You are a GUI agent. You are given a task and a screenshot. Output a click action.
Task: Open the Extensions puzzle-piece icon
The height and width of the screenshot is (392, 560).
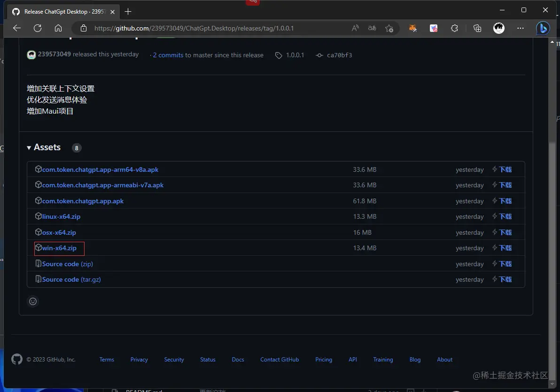click(x=454, y=28)
